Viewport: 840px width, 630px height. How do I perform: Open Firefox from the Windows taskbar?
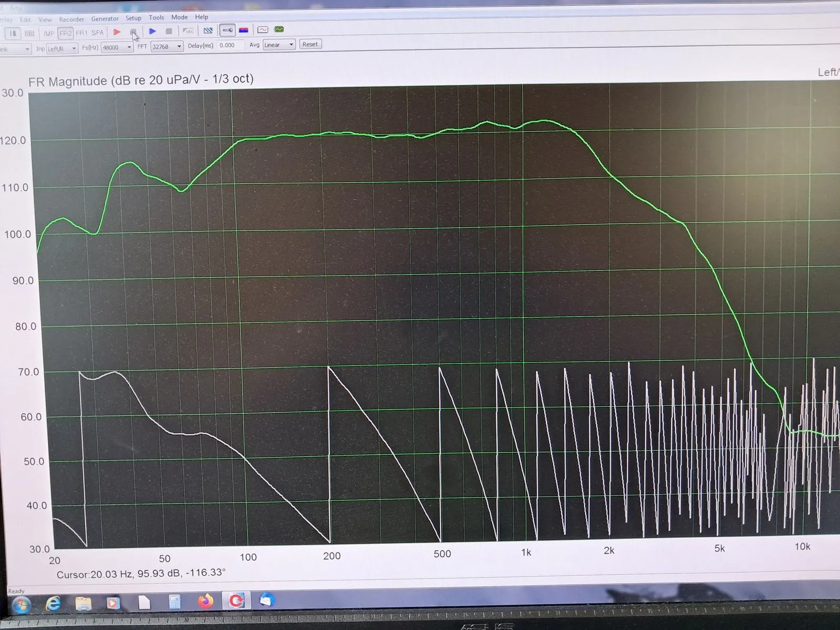(x=205, y=601)
